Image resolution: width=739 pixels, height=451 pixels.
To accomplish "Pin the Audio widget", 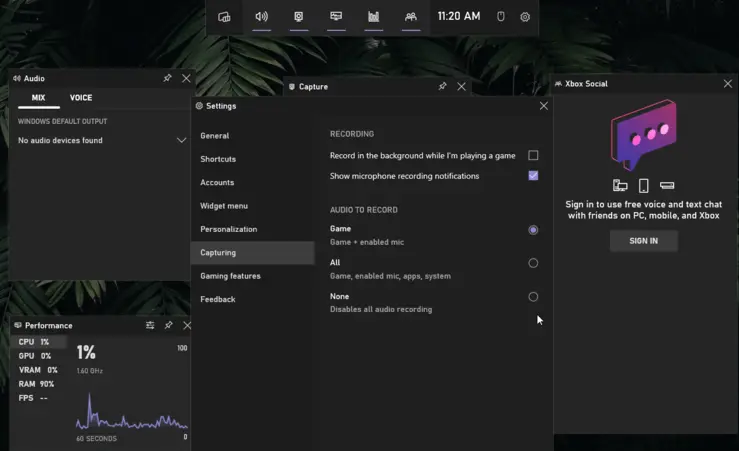I will coord(167,78).
